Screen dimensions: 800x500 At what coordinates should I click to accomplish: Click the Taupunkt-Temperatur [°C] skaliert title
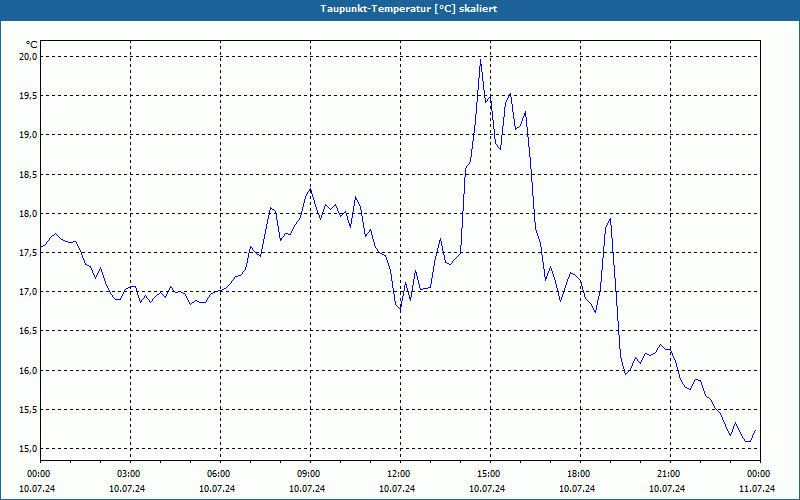click(409, 9)
